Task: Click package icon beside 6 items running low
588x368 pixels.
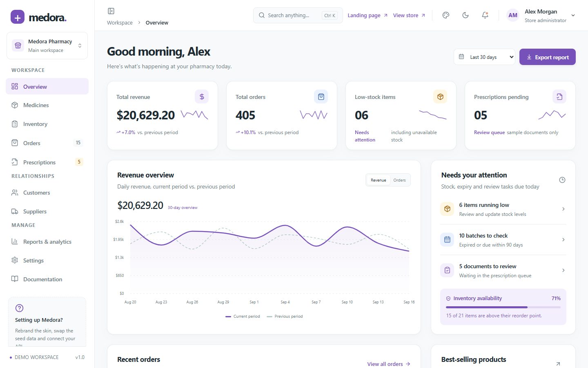Action: pos(447,209)
